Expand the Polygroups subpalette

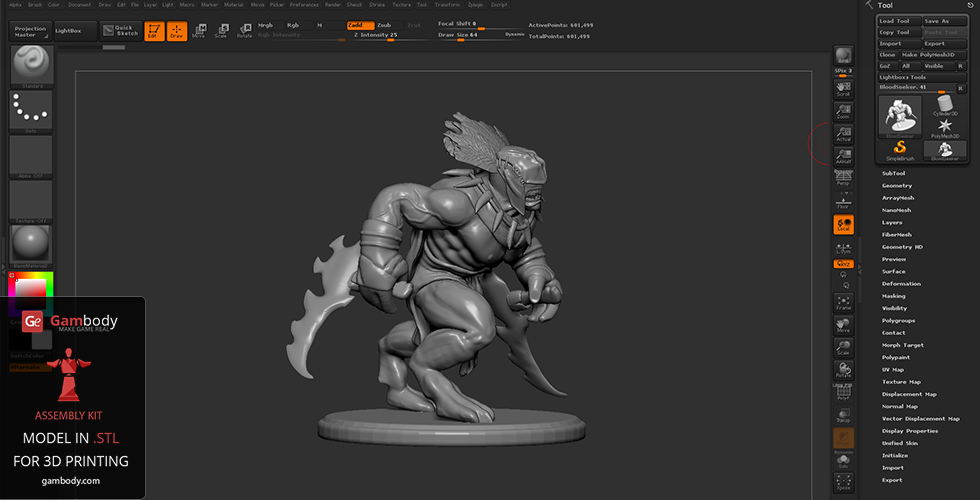pyautogui.click(x=898, y=321)
